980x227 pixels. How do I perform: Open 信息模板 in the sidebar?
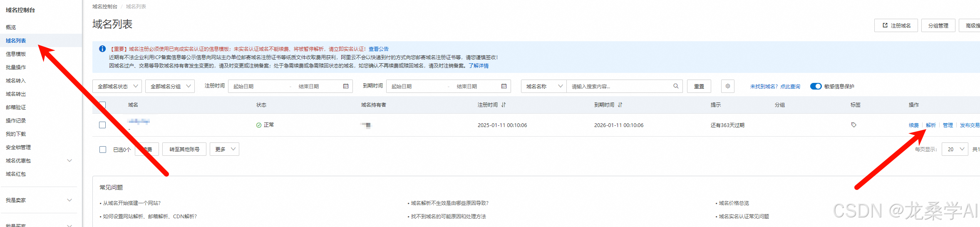[16, 54]
